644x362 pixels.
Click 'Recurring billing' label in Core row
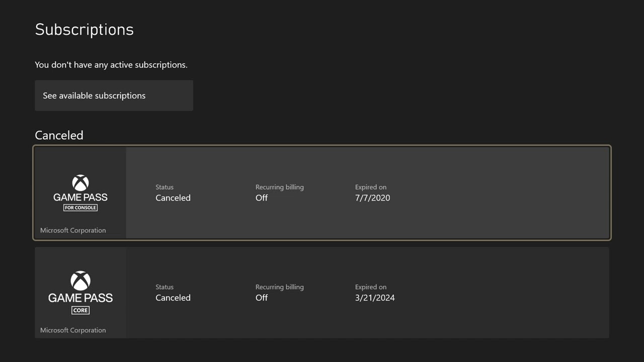pos(280,287)
